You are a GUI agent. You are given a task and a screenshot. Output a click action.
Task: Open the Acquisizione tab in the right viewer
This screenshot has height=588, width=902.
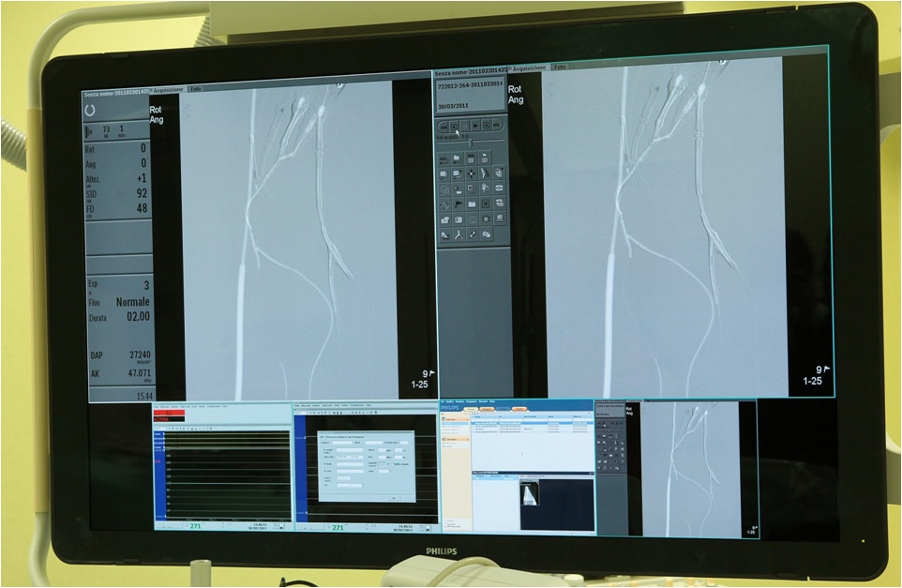point(529,68)
